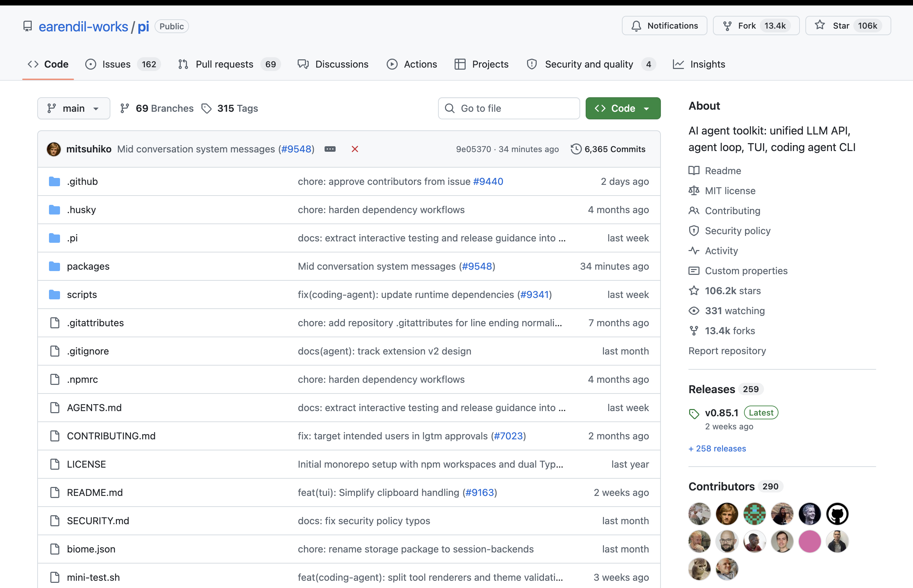Switch to the Code tab

(x=48, y=64)
